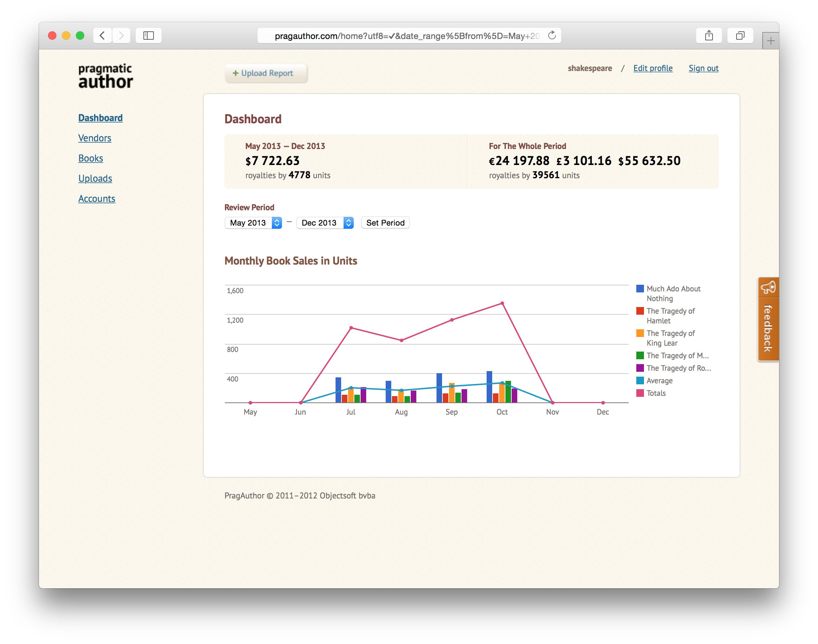
Task: Reload the page with the refresh icon
Action: coord(552,36)
